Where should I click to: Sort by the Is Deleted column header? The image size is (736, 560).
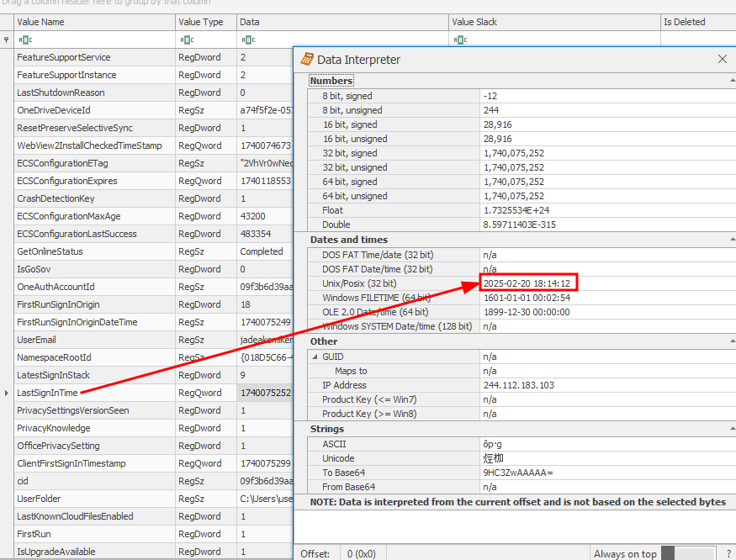click(698, 22)
